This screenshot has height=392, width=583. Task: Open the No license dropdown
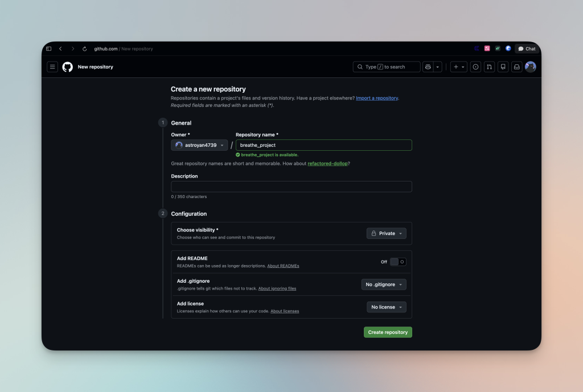click(x=387, y=307)
